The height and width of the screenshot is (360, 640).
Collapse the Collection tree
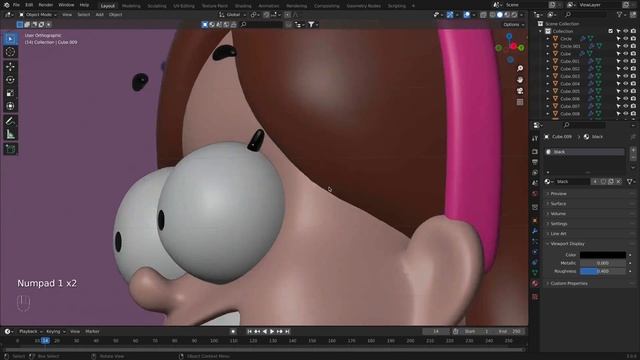(x=541, y=31)
